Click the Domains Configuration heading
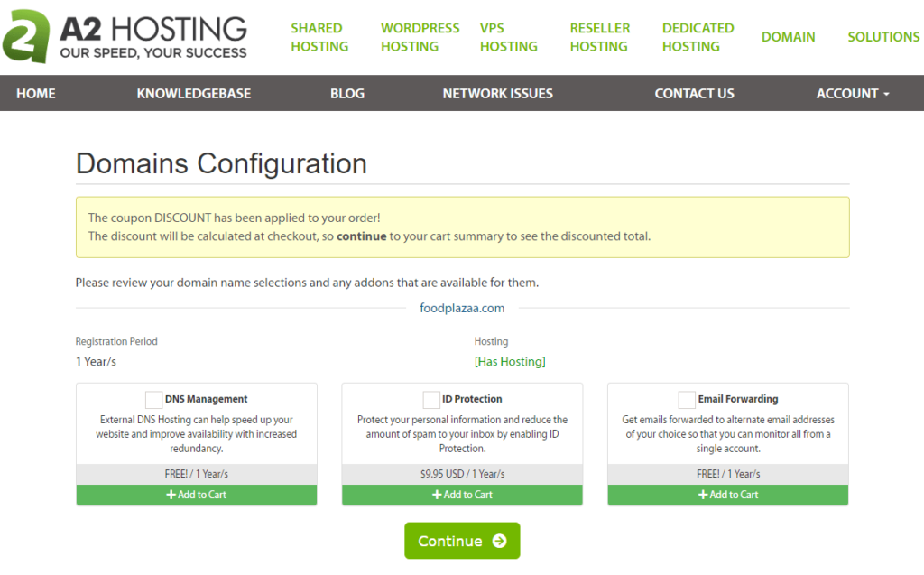 click(x=221, y=163)
